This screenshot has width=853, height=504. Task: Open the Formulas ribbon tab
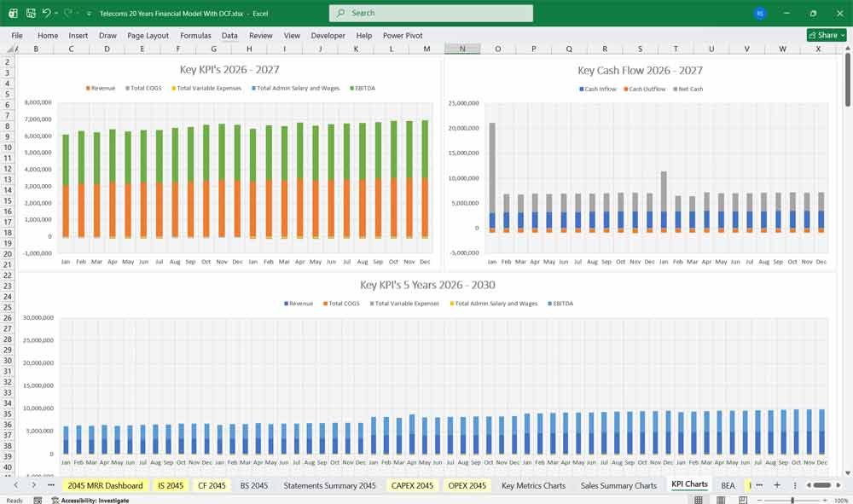click(195, 35)
